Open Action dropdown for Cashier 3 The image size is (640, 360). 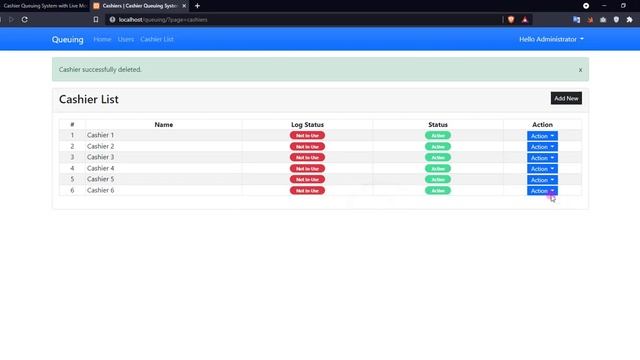tap(542, 158)
